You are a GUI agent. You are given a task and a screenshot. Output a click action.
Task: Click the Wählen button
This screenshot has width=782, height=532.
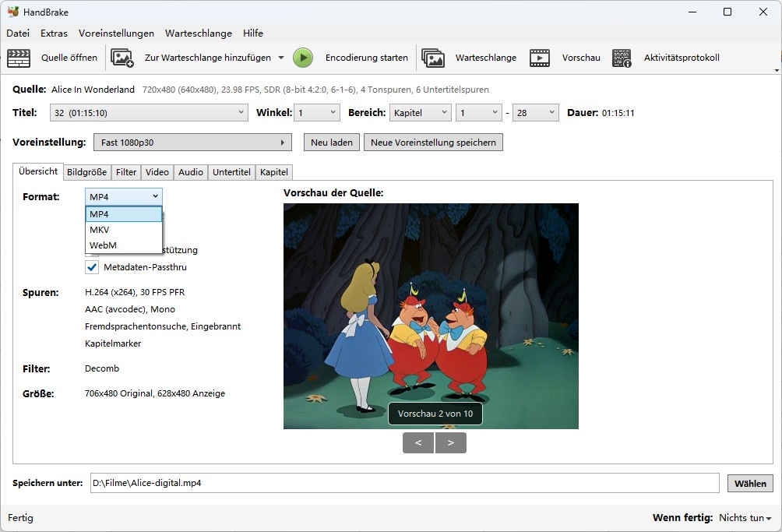[x=750, y=483]
